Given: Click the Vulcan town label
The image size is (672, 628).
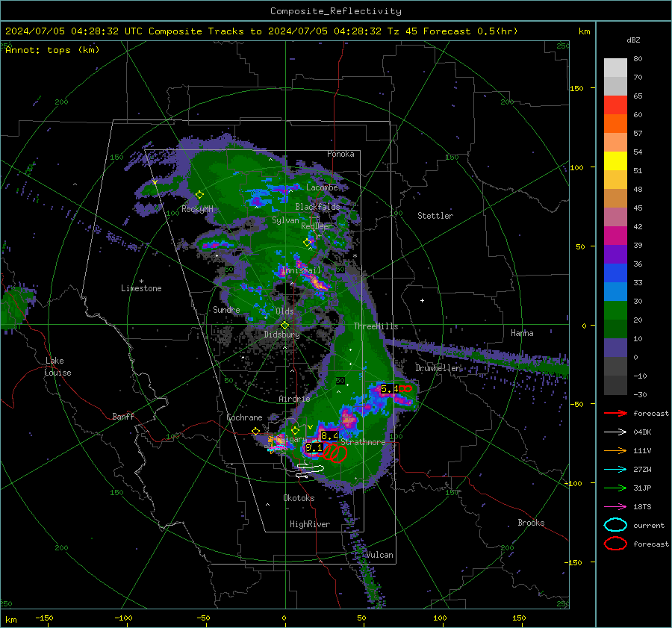Looking at the screenshot, I should 379,555.
